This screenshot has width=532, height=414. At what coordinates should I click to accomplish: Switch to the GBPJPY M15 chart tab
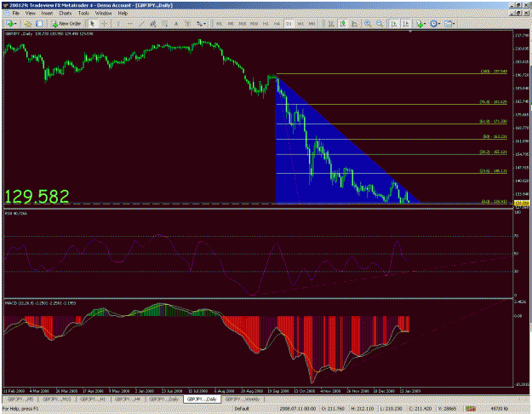point(57,399)
